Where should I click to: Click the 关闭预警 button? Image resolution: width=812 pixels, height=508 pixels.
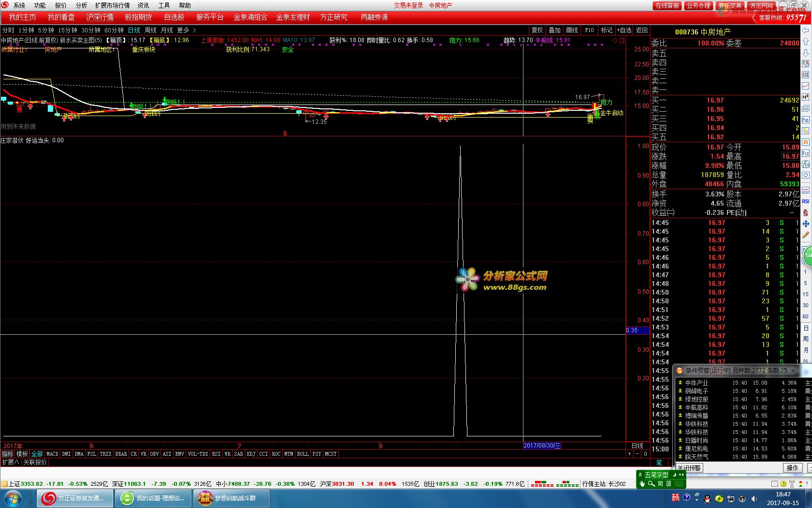point(690,468)
